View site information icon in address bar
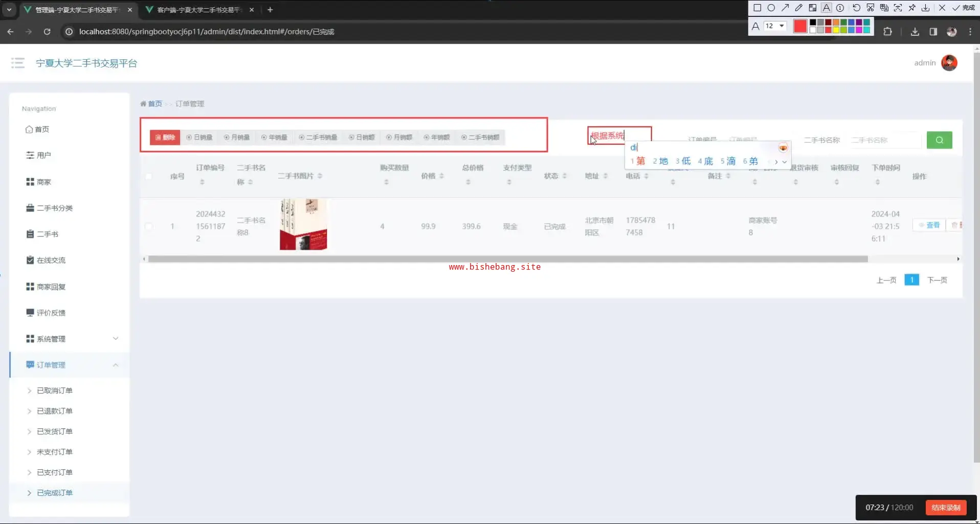 tap(69, 32)
